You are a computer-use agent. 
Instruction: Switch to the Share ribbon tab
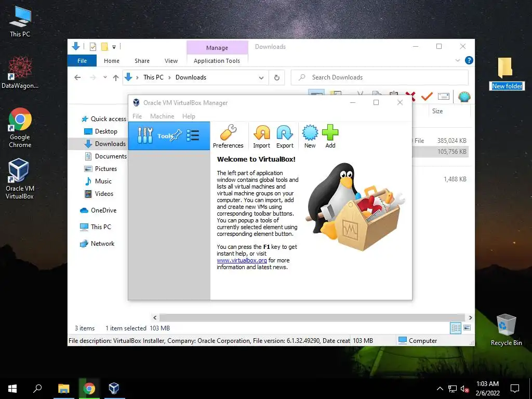tap(142, 61)
